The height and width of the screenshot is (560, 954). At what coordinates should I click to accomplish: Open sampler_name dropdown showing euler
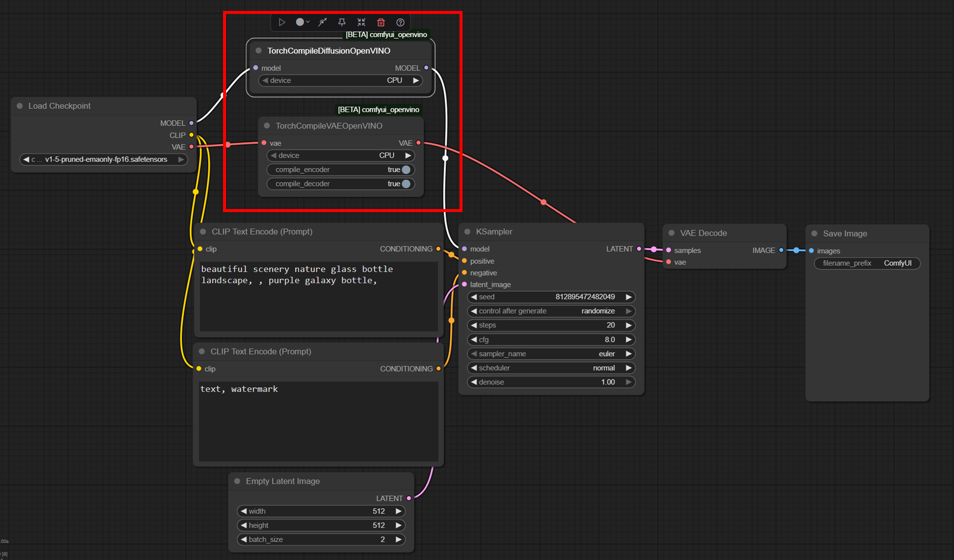[x=551, y=354]
